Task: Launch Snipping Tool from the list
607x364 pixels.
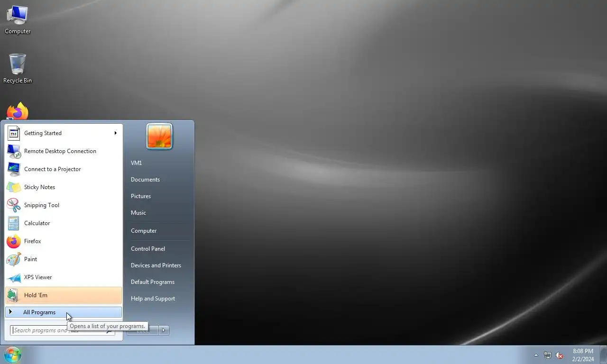Action: (x=64, y=205)
